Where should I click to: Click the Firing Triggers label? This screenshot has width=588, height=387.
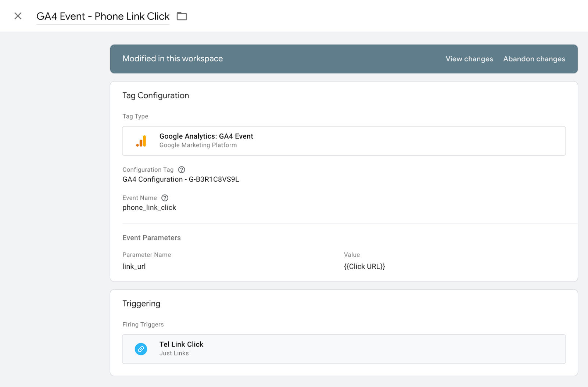coord(143,325)
